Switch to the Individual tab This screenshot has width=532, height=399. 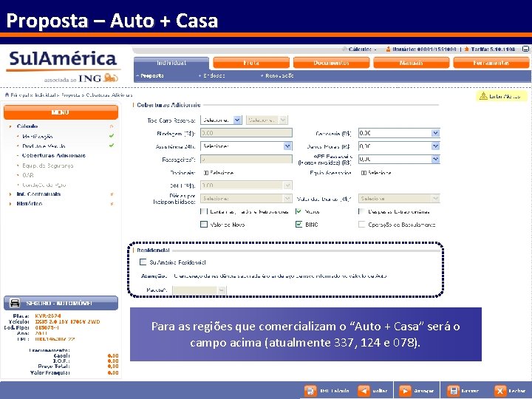point(171,64)
